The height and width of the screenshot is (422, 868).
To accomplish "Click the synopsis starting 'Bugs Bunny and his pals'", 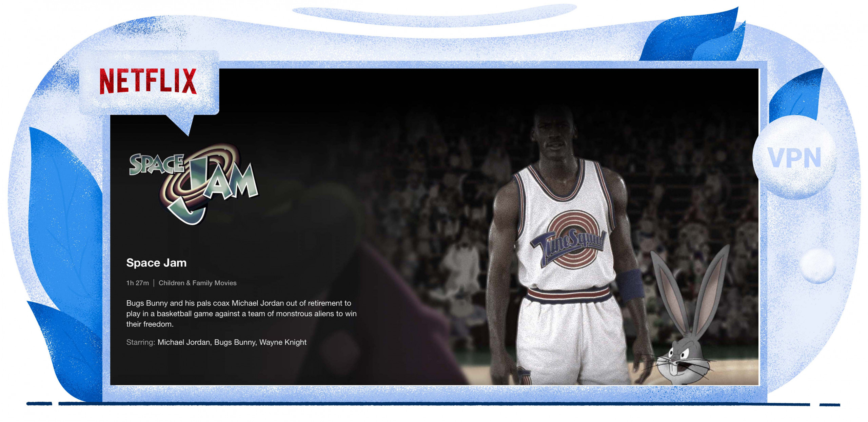I will (x=241, y=314).
